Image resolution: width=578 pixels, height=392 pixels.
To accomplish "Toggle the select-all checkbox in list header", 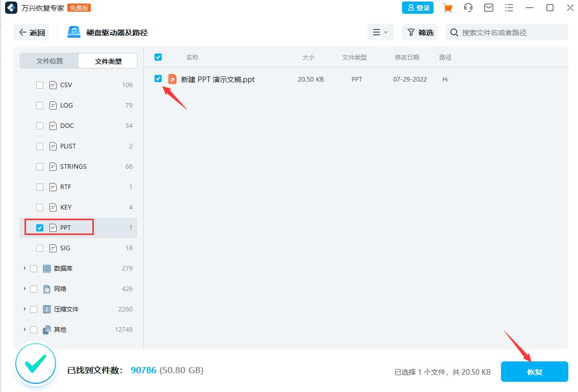I will [158, 57].
